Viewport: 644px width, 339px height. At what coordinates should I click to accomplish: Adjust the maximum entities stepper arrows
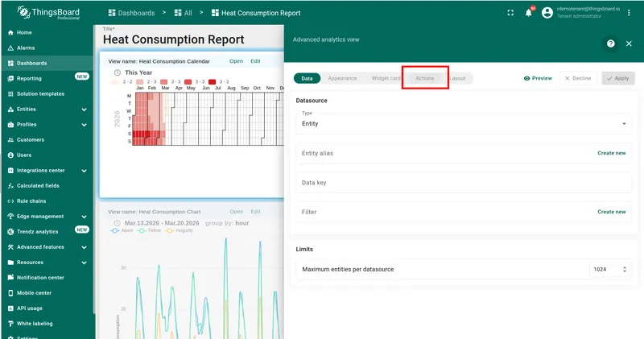(x=625, y=269)
